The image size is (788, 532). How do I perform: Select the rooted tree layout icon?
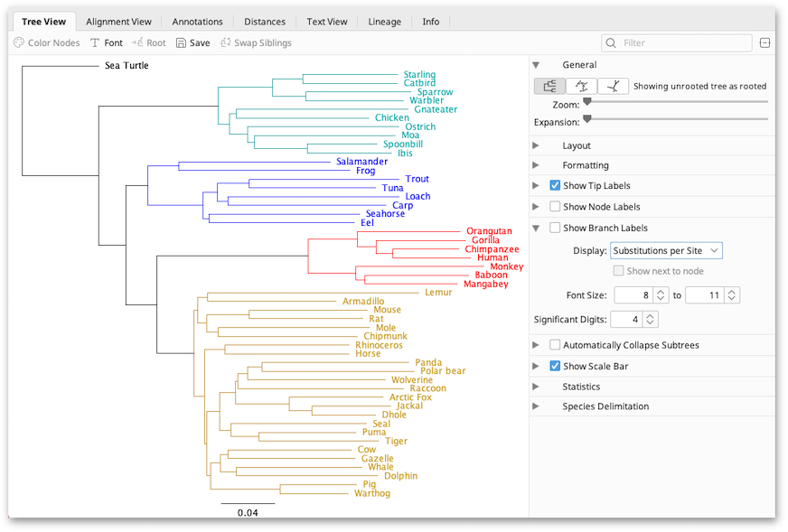click(x=549, y=86)
